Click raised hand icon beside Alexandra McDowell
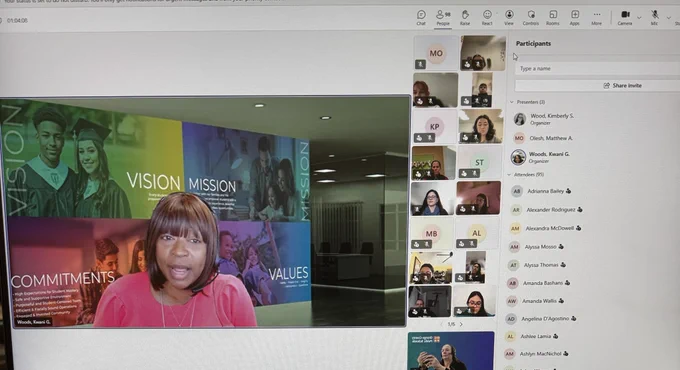 [x=579, y=228]
